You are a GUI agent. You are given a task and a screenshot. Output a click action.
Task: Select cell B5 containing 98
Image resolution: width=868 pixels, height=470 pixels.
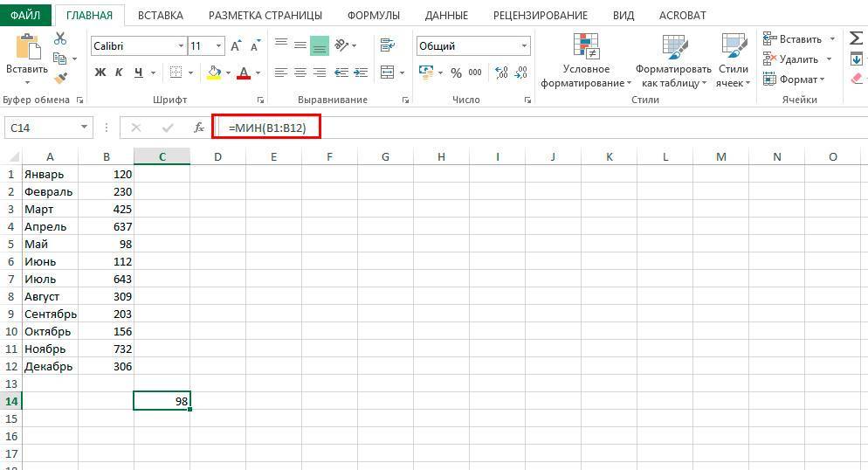pyautogui.click(x=106, y=244)
